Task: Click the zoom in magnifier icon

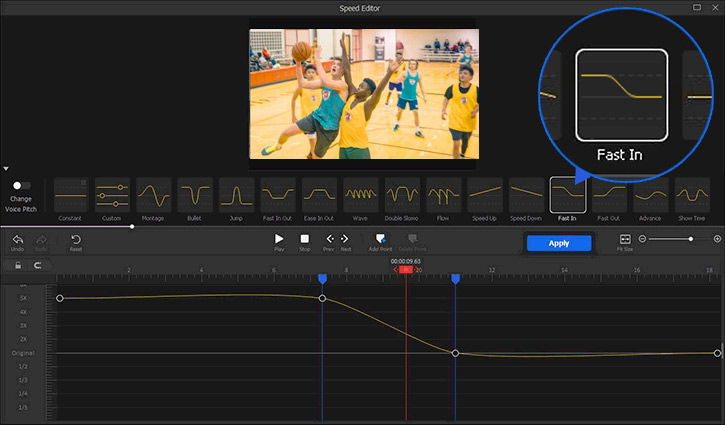Action: click(x=717, y=239)
